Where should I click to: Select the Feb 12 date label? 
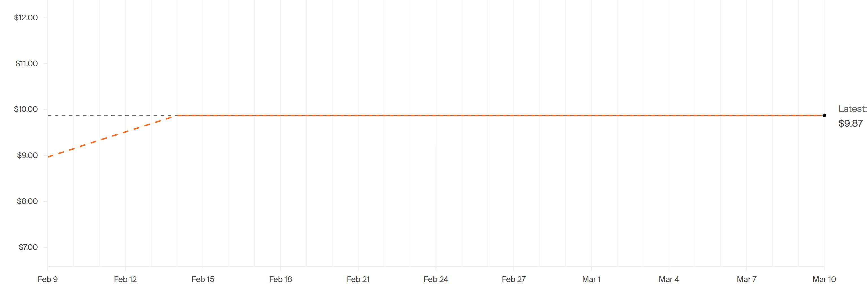[125, 279]
